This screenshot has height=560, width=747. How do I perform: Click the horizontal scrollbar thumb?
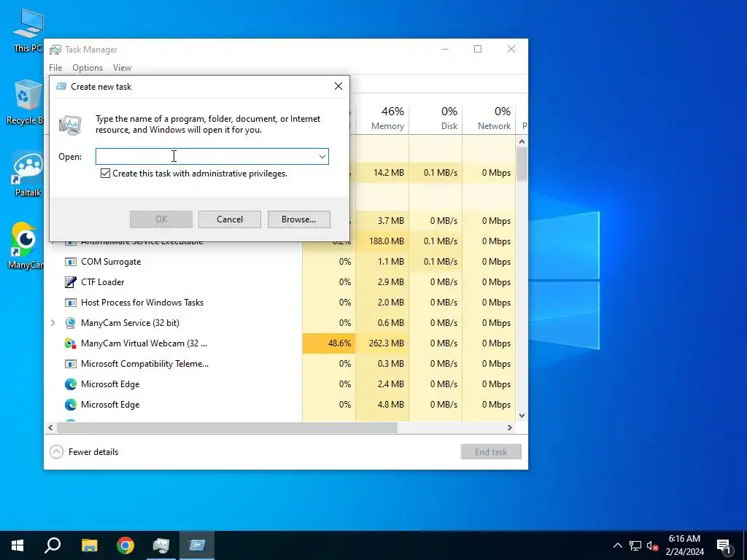(x=227, y=427)
